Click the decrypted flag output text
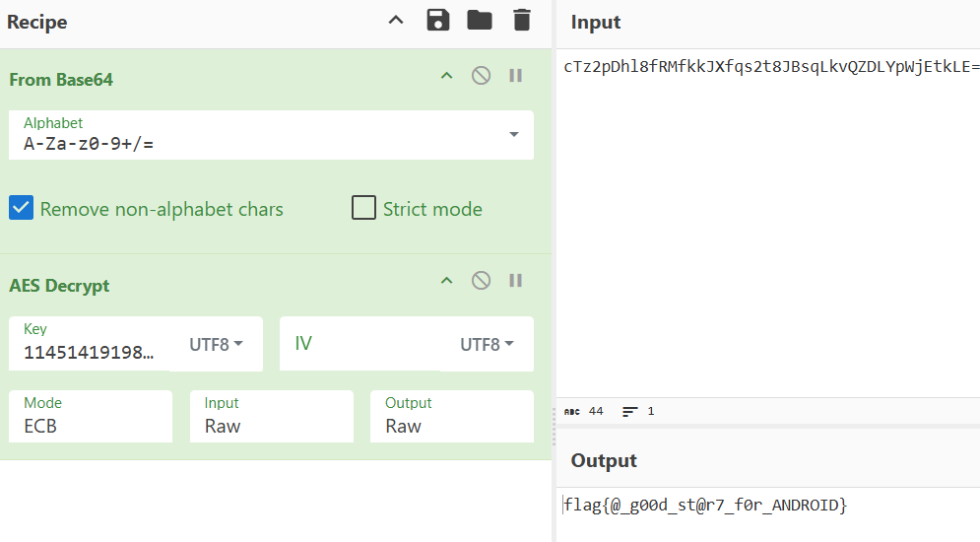 [x=705, y=506]
